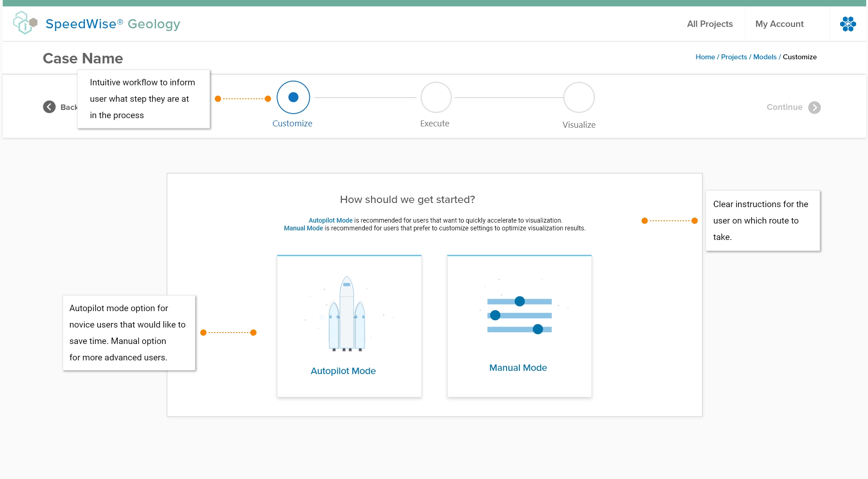Jump to the Execute step circle

click(436, 97)
